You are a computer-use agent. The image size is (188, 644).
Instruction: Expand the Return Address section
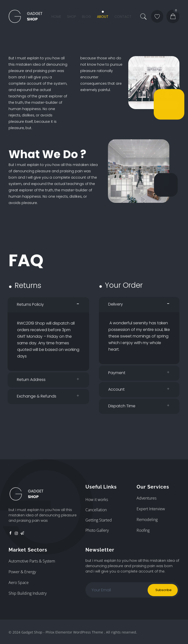click(x=48, y=379)
